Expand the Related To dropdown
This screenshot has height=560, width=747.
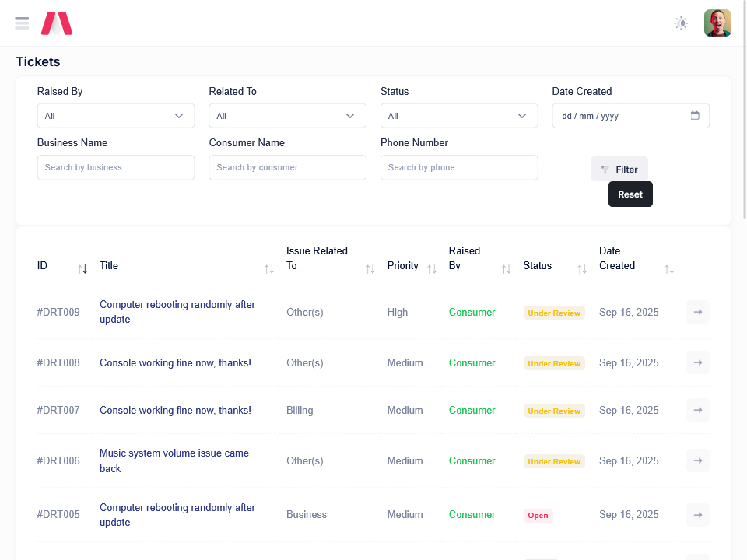(287, 116)
